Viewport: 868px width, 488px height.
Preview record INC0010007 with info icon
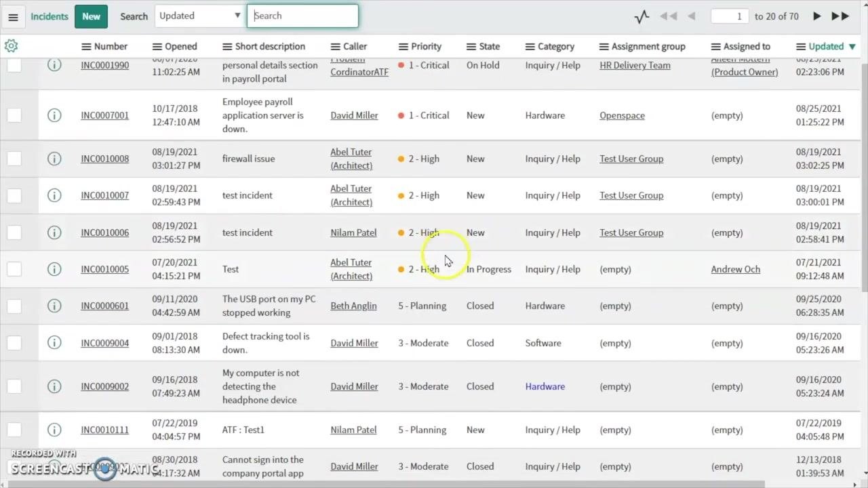click(x=54, y=195)
